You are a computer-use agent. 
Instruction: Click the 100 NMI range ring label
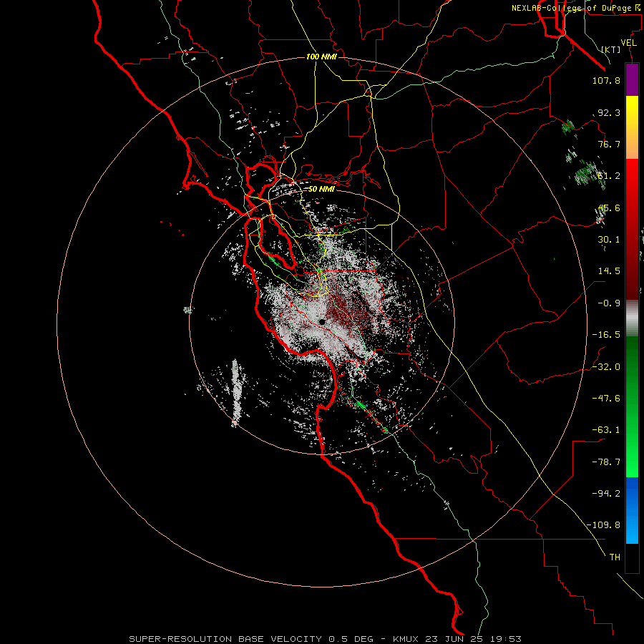pyautogui.click(x=321, y=57)
